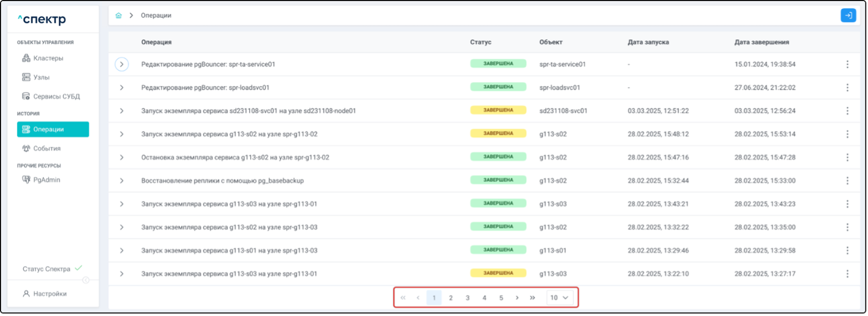The width and height of the screenshot is (868, 316).
Task: Jump to last page of operations
Action: [532, 298]
